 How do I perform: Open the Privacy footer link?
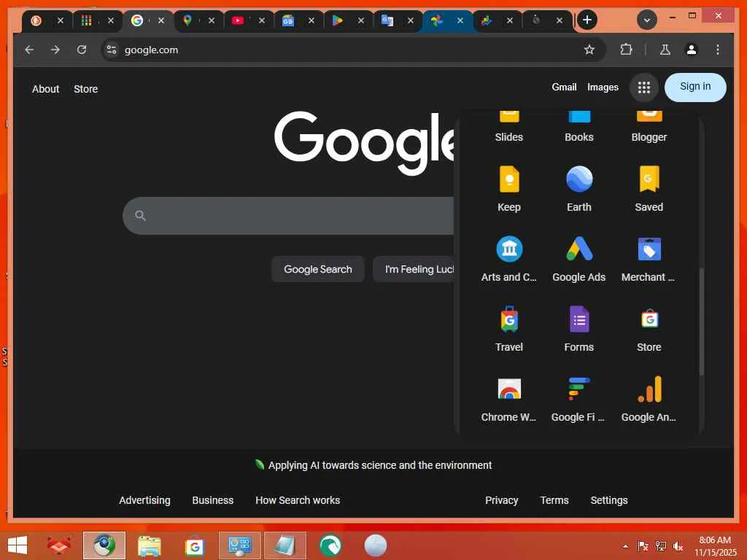[x=501, y=500]
